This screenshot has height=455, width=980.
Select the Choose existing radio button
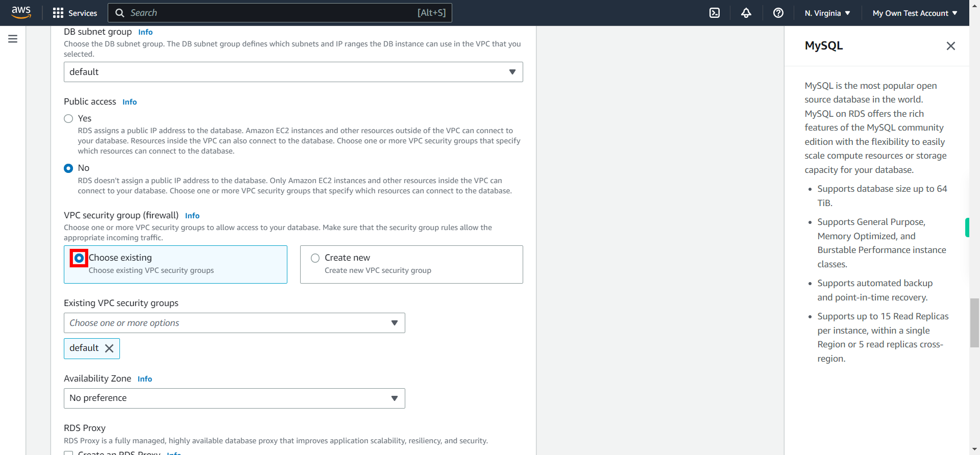[x=79, y=258]
